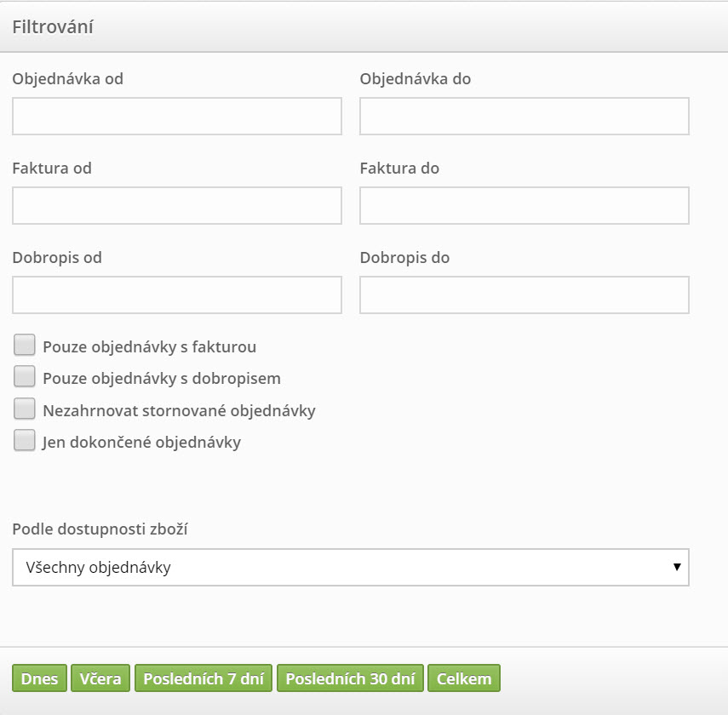
Task: Select Posledních 7 dní button
Action: point(203,678)
